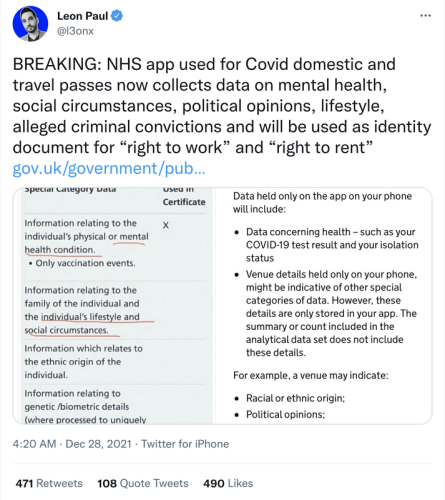445x500 pixels.
Task: Open the Special Category Data table image
Action: [x=114, y=306]
